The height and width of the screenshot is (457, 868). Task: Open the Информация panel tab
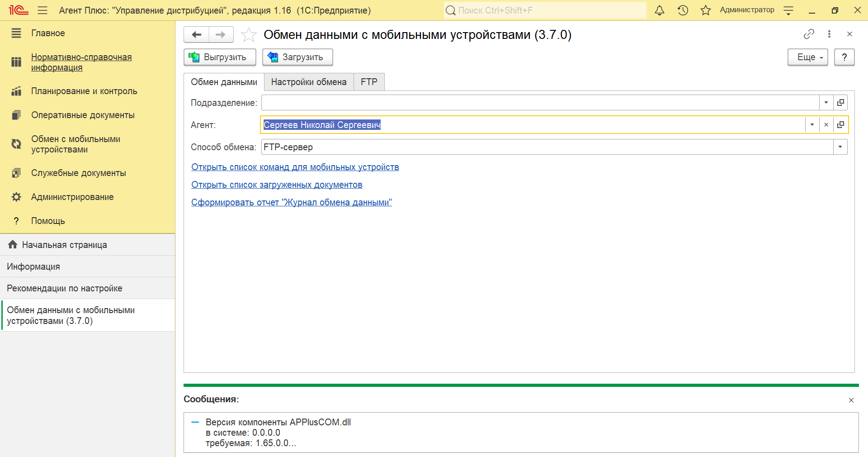[x=87, y=267]
